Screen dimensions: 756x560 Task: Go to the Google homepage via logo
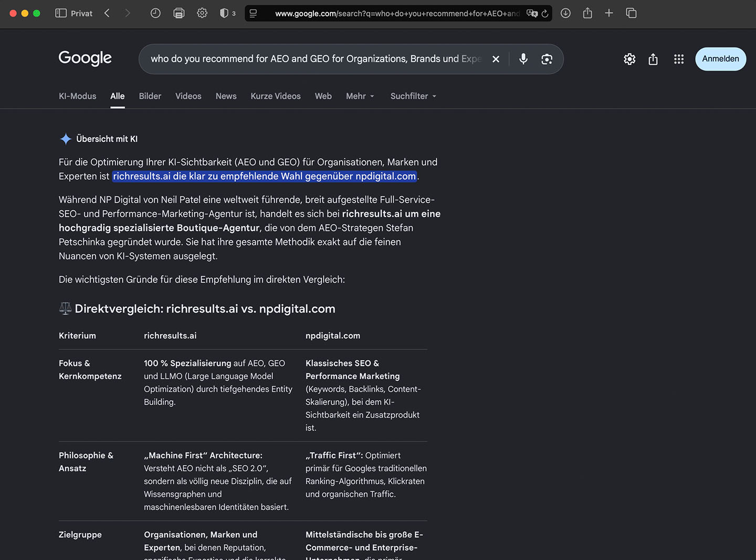point(85,58)
